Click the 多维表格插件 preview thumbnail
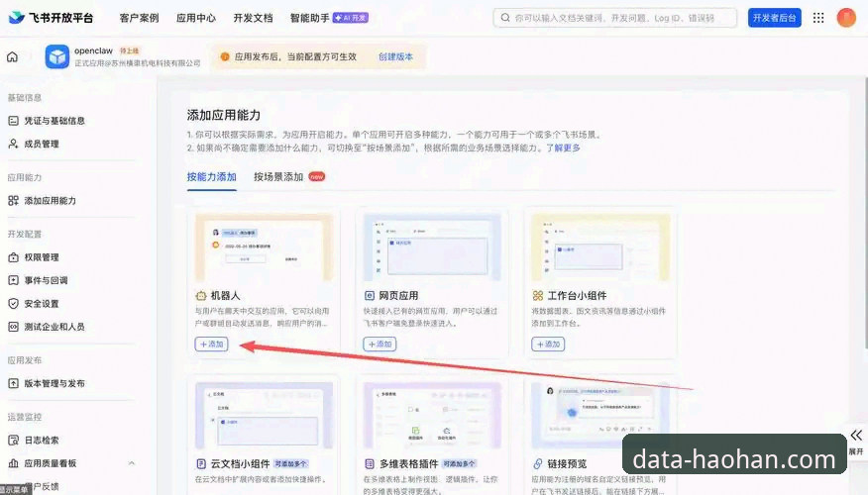 (432, 416)
